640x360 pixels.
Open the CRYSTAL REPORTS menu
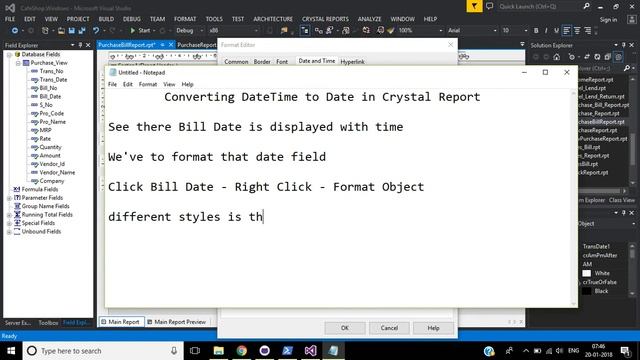click(x=325, y=19)
